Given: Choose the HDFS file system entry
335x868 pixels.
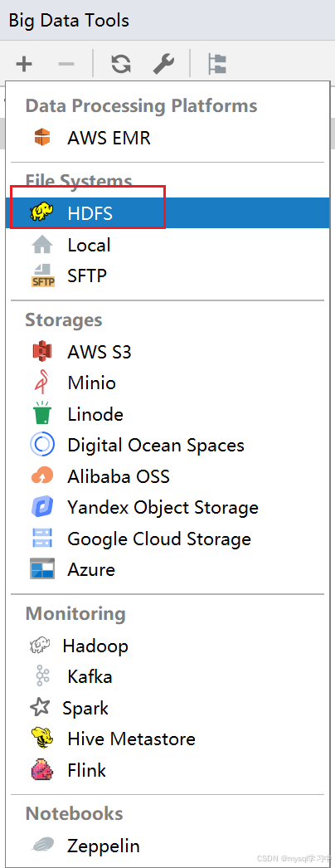Looking at the screenshot, I should 167,213.
